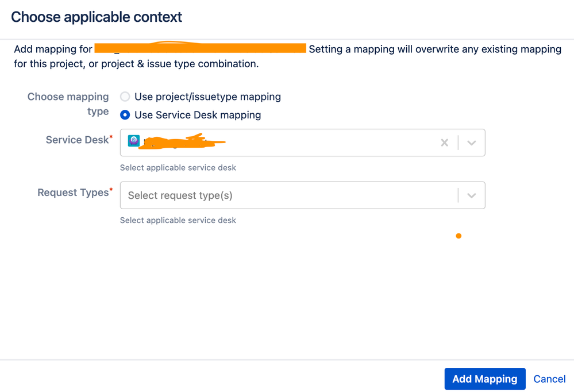Click the helper text under the Request Types field
Image resolution: width=574 pixels, height=392 pixels.
[178, 220]
